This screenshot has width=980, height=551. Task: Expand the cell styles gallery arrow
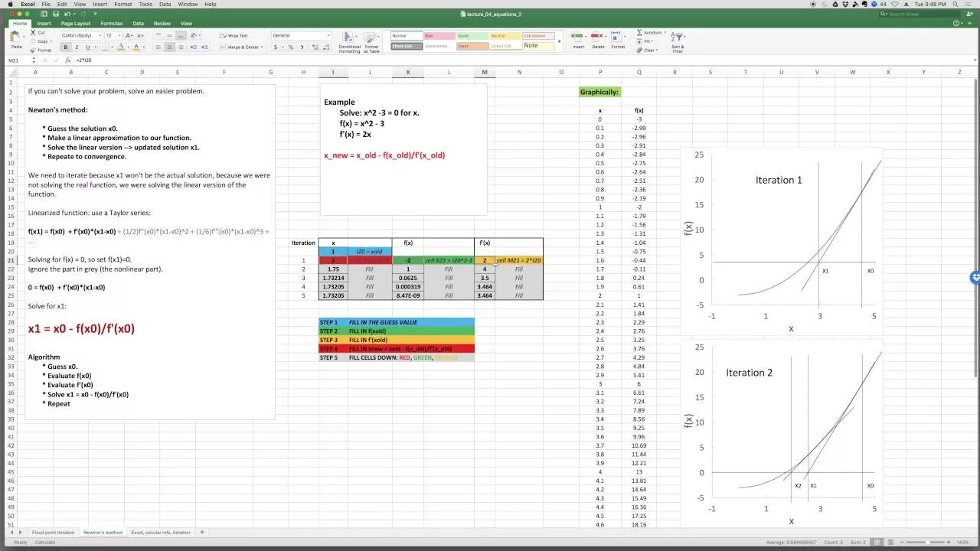[x=560, y=41]
